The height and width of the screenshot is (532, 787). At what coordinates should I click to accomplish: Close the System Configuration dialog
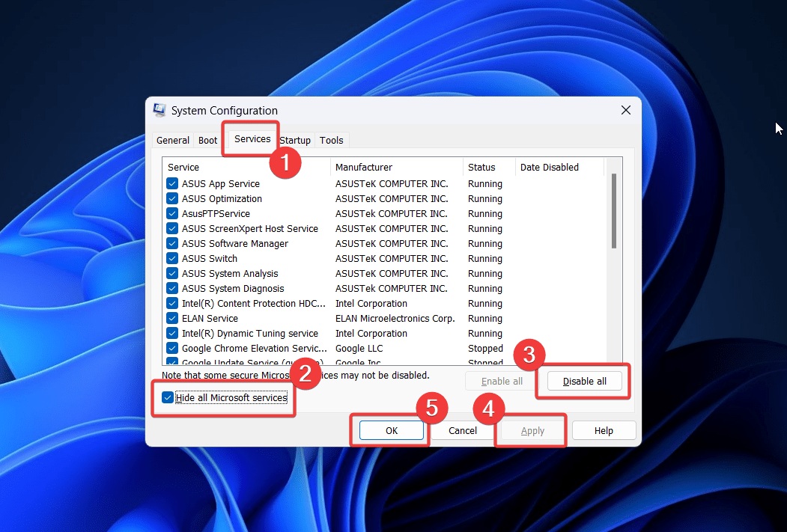pyautogui.click(x=625, y=111)
